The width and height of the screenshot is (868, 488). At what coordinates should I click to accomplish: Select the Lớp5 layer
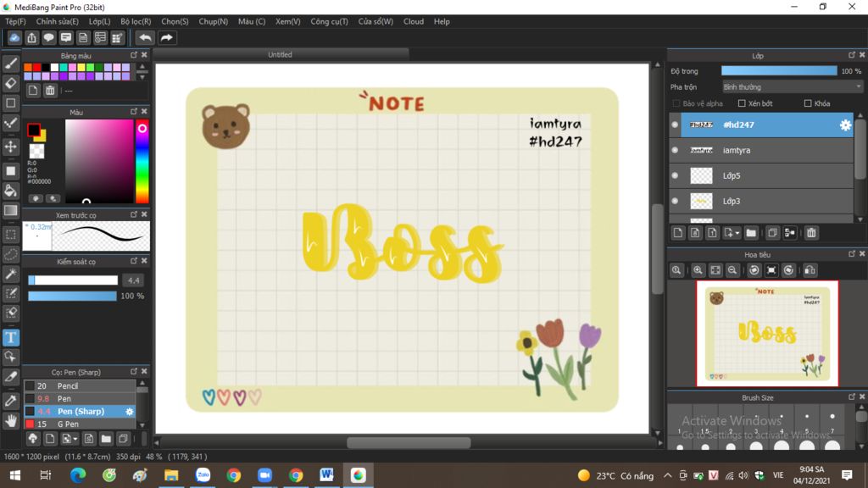[x=761, y=175]
